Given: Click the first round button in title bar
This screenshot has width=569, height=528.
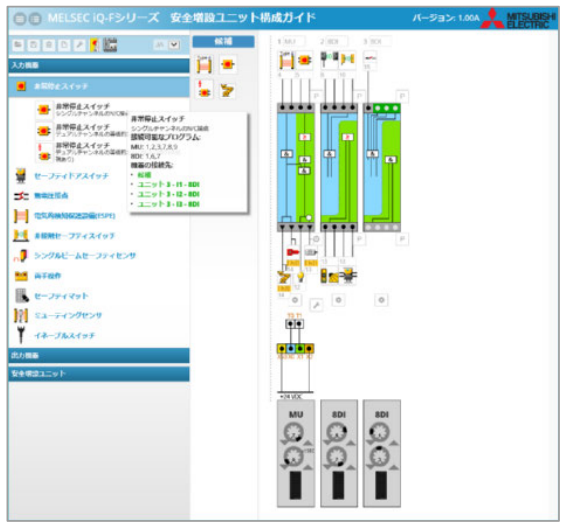Looking at the screenshot, I should pos(20,19).
